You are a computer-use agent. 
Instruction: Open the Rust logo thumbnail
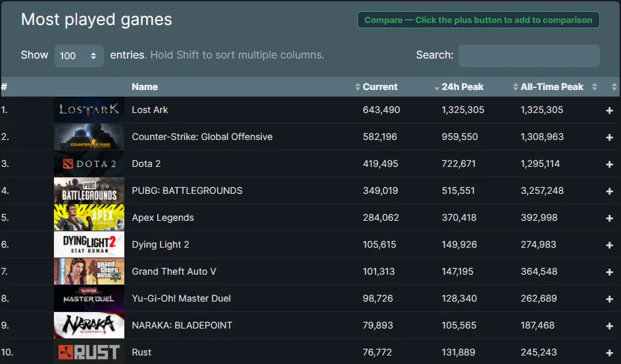[89, 352]
